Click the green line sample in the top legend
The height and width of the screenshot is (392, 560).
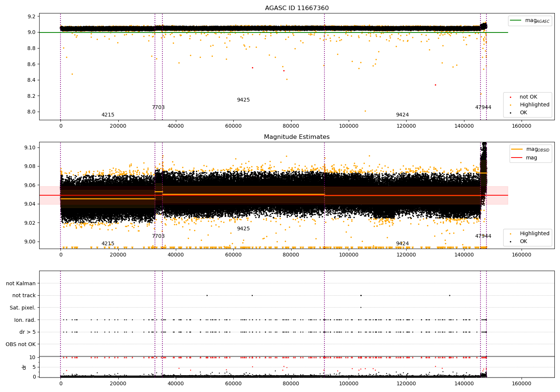pyautogui.click(x=516, y=21)
